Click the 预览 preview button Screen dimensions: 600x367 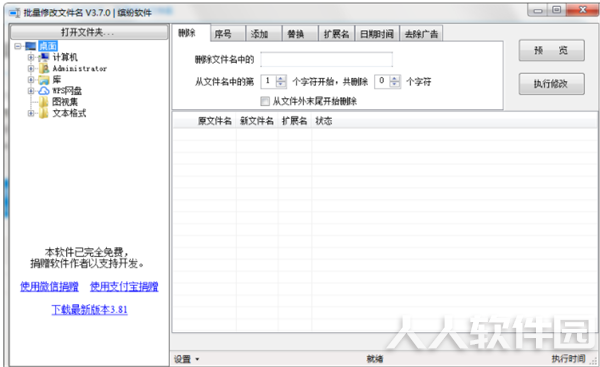(x=551, y=51)
